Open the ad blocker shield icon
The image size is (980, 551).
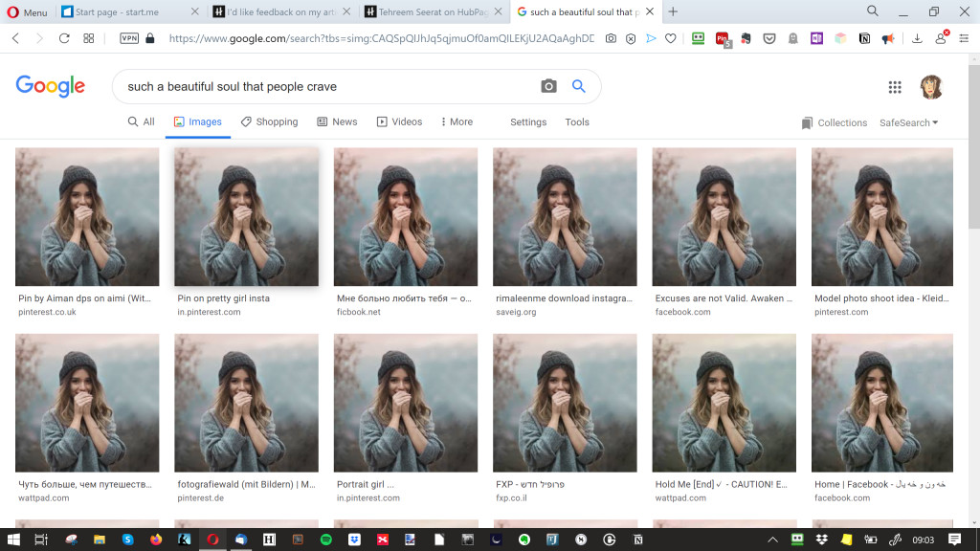(x=631, y=38)
